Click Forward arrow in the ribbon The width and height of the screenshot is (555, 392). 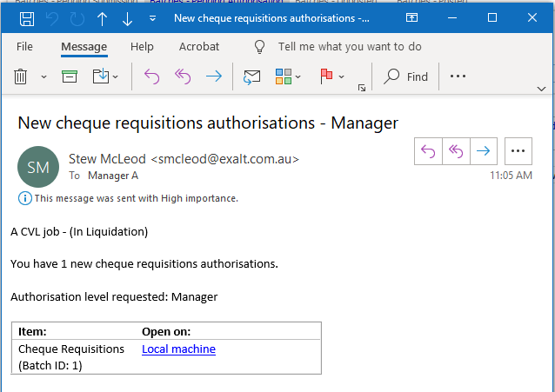coord(213,76)
